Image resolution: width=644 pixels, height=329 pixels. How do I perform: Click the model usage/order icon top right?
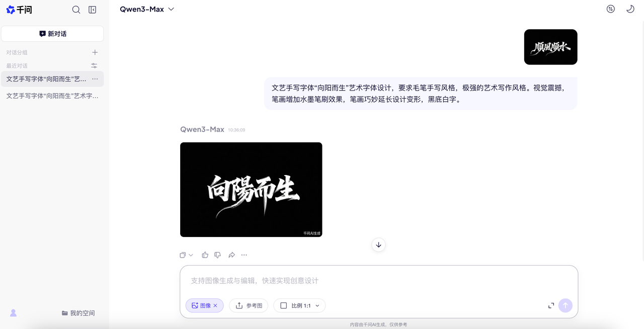coord(610,9)
